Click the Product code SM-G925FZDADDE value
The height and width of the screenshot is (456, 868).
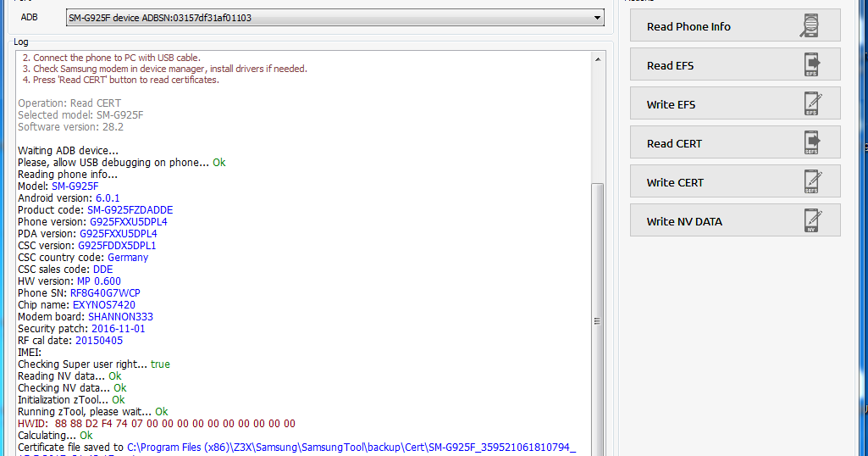130,210
